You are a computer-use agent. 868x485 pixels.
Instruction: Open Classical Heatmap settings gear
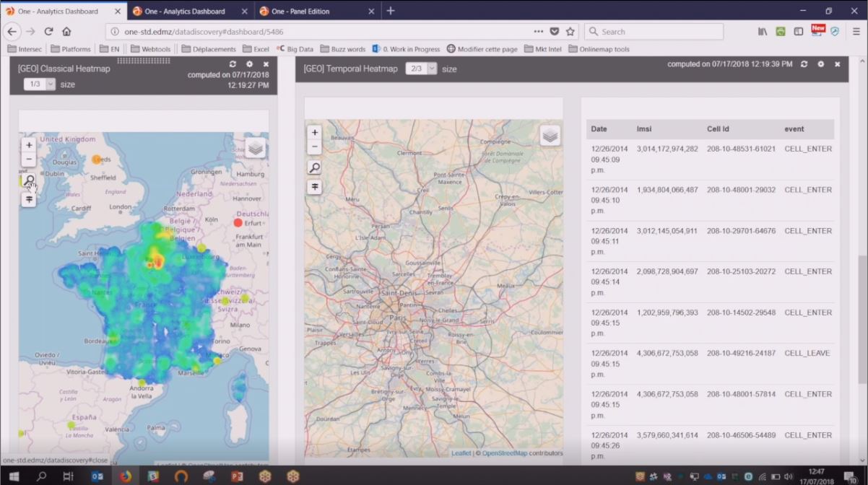click(249, 64)
